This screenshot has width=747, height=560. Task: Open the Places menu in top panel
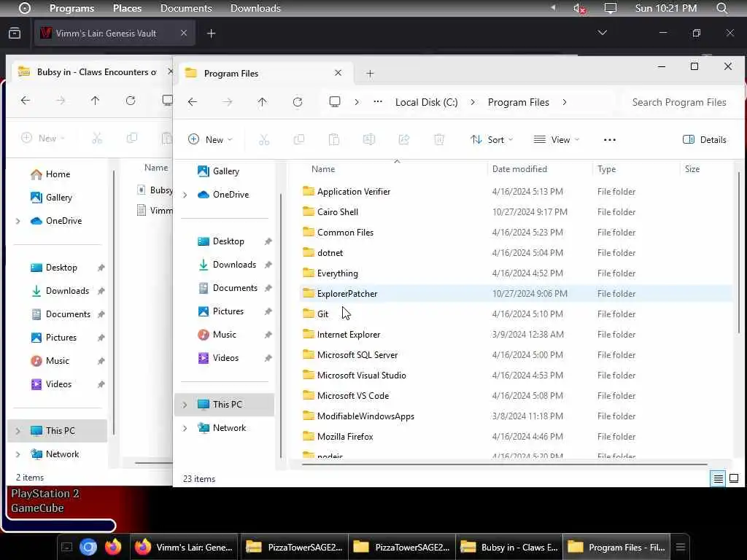(127, 8)
